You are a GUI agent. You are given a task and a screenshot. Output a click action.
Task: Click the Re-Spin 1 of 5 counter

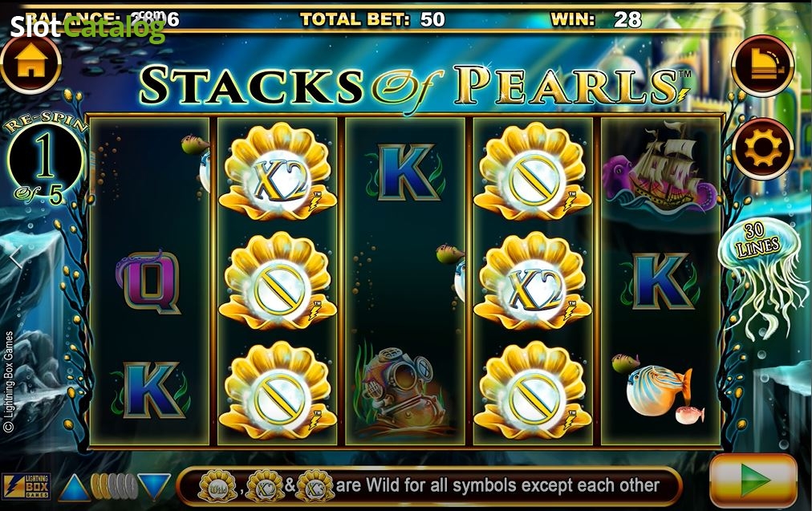pos(45,160)
